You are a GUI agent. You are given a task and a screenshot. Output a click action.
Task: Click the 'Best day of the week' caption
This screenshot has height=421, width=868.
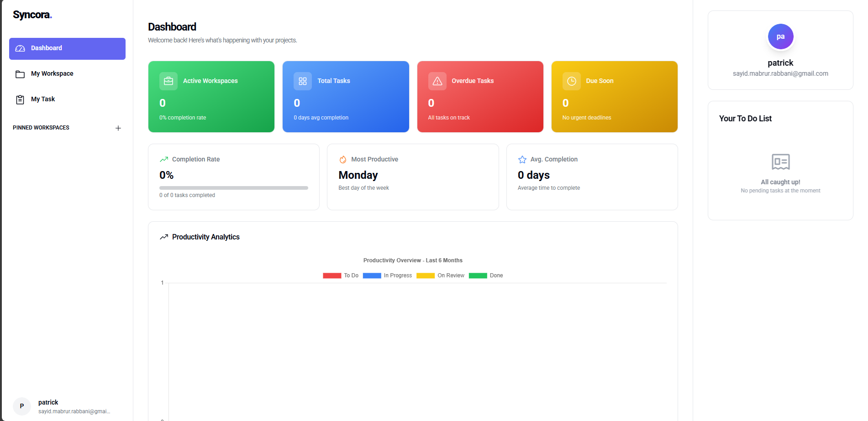tap(363, 188)
